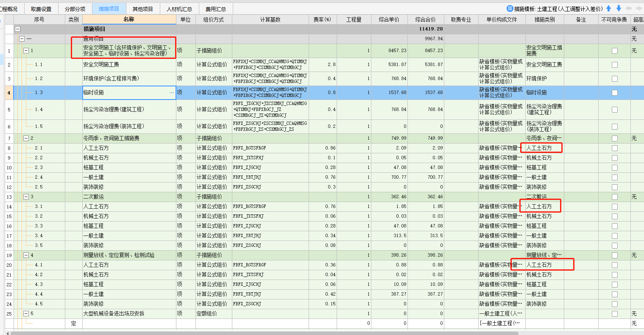Click 8457.23 total in row 1
Image resolution: width=644 pixels, height=335 pixels.
[426, 51]
